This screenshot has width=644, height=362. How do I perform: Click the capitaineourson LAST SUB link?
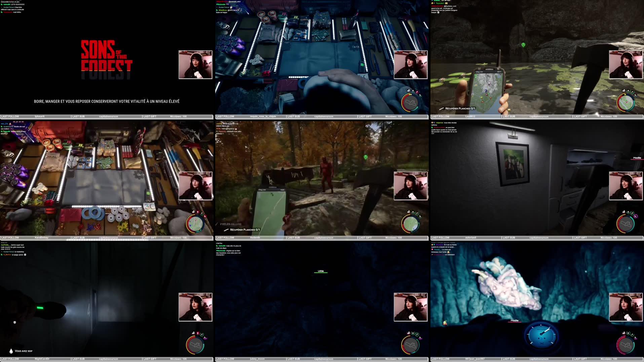point(108,117)
